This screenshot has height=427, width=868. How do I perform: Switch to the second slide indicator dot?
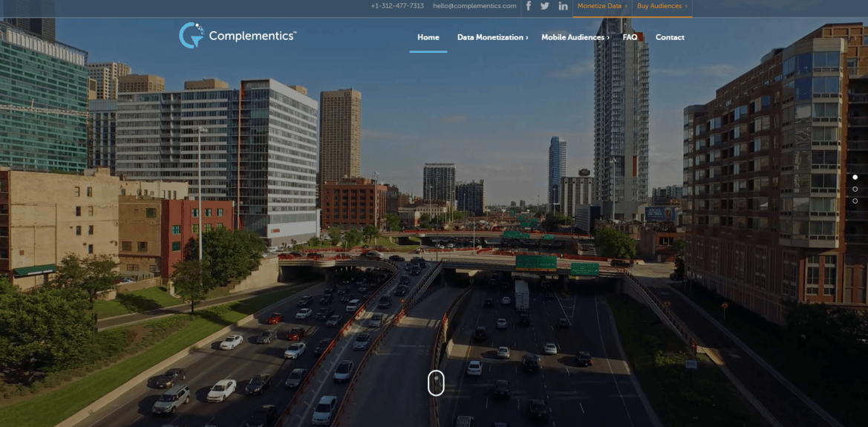click(x=855, y=189)
